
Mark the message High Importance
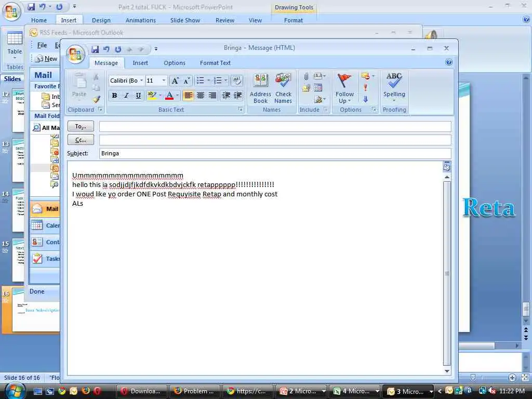coord(365,87)
